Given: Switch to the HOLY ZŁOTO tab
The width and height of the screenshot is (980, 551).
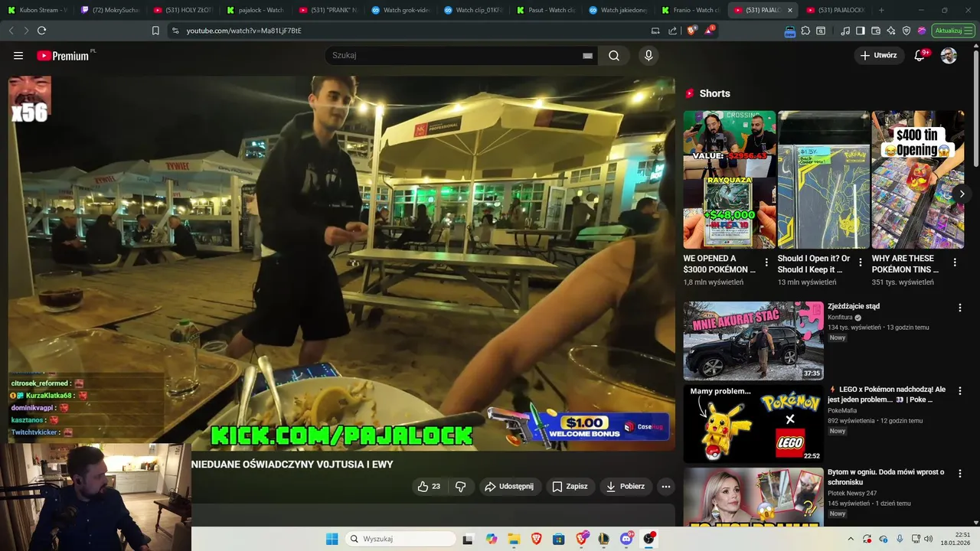Looking at the screenshot, I should [x=183, y=10].
